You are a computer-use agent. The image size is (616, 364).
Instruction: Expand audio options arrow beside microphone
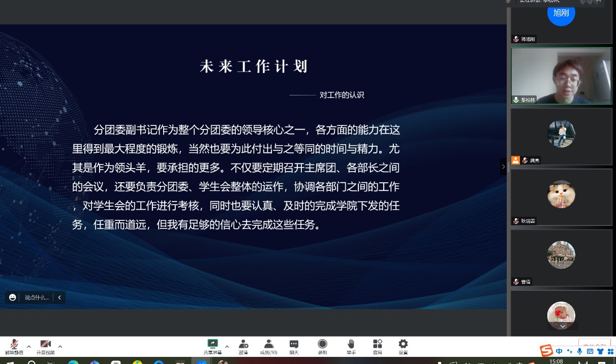[29, 347]
